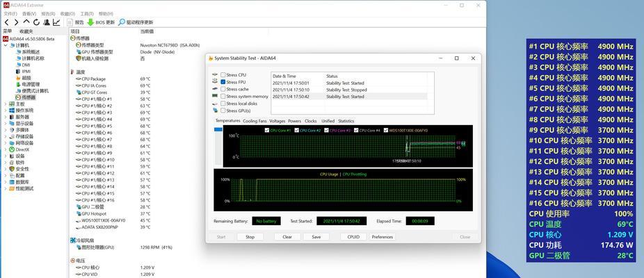
Task: Select 计算机名称 in the tree
Action: coord(30,58)
